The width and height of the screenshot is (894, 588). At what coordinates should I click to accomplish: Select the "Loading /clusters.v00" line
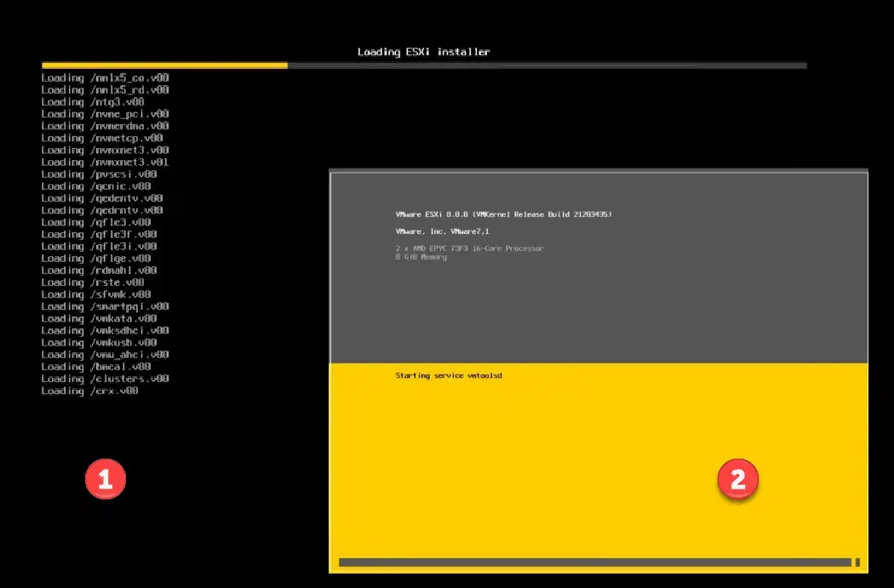coord(105,379)
